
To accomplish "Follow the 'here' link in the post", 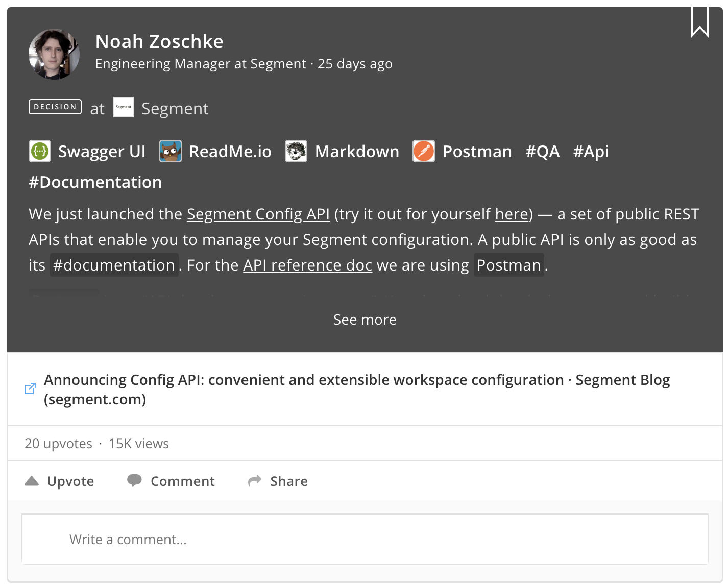I will 512,214.
